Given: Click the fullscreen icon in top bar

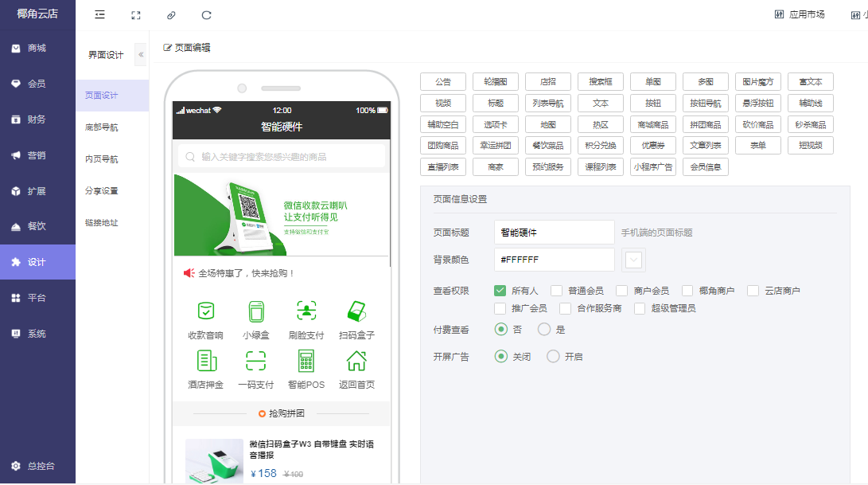Looking at the screenshot, I should click(x=136, y=15).
